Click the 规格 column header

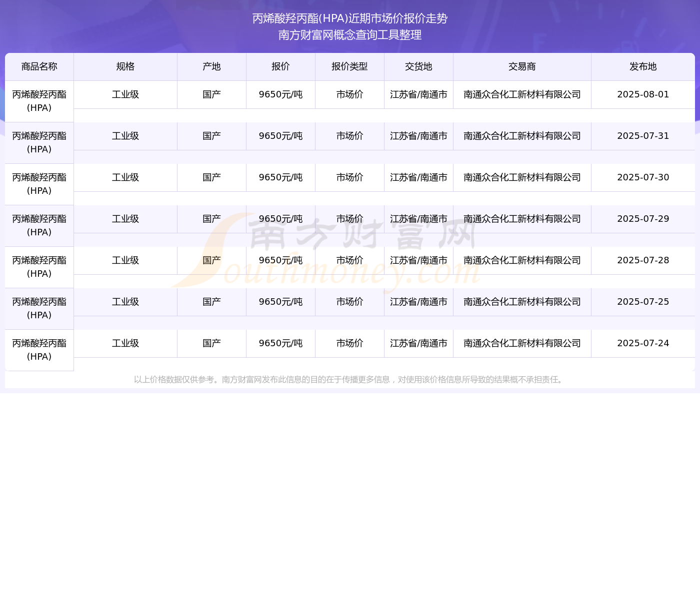125,67
